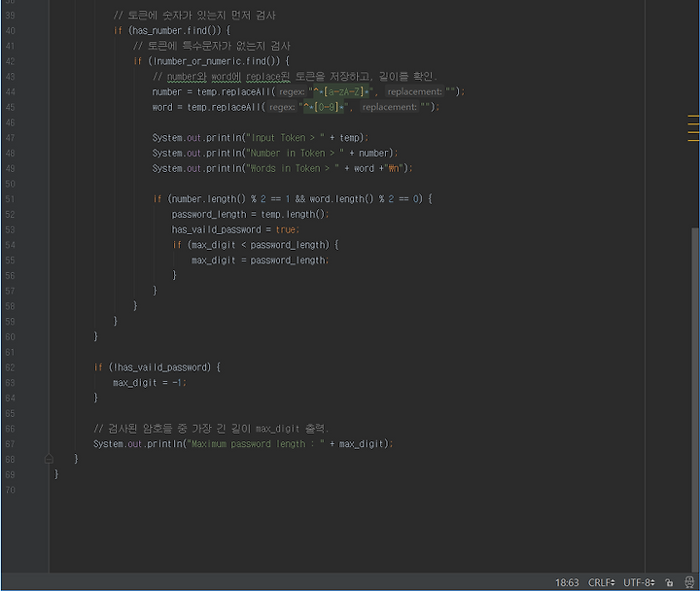Click the 18:63 cursor position indicator

(x=567, y=582)
